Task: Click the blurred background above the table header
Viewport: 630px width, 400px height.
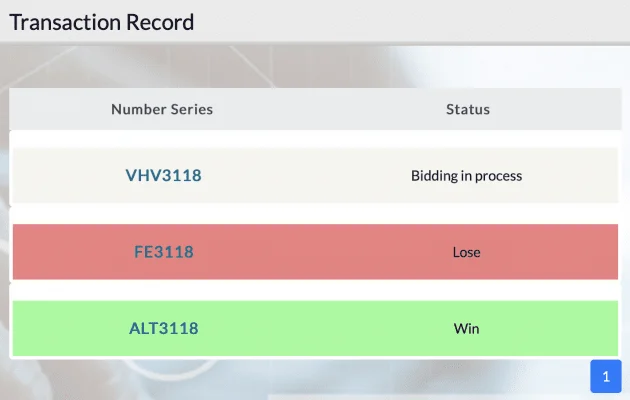Action: point(315,66)
